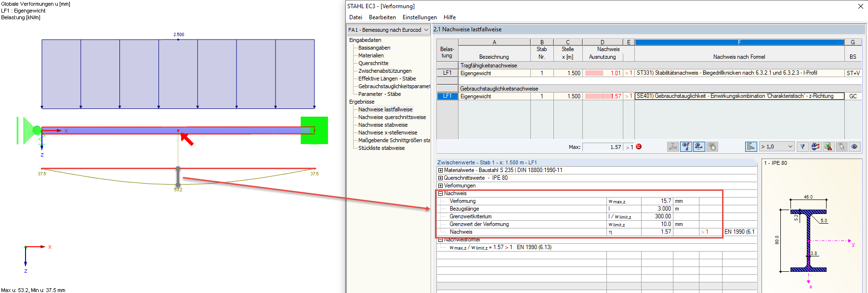
Task: Select Gebrauchstauglichkeitsparameter tree item
Action: (394, 86)
